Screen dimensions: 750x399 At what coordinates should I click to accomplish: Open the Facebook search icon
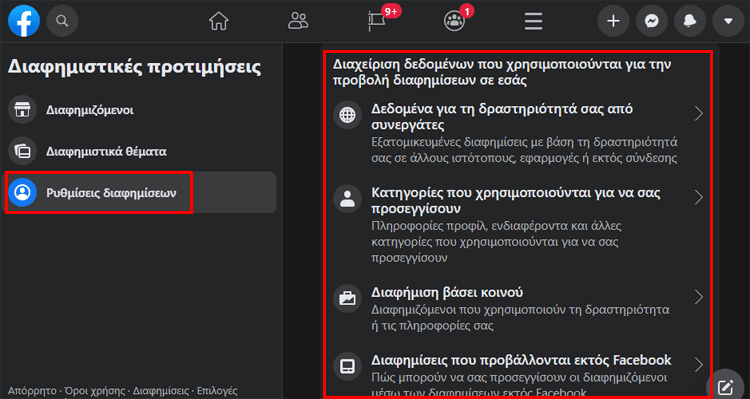point(62,21)
